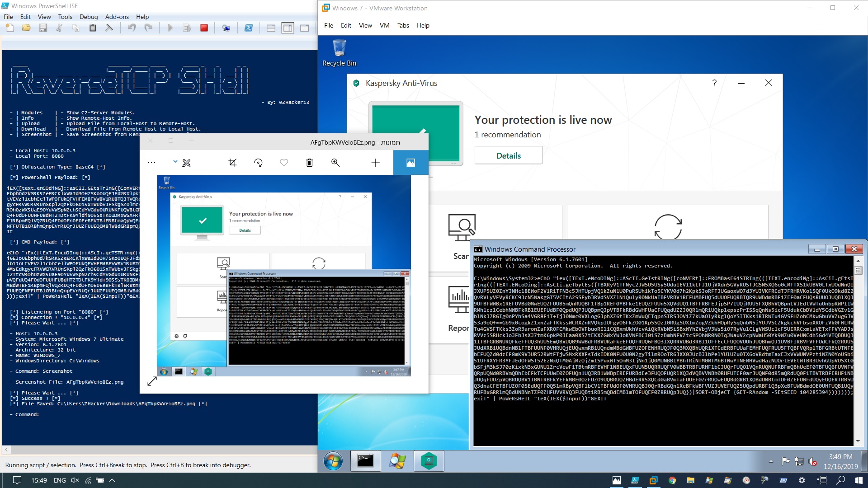Stop the running script with red square

coord(204,28)
